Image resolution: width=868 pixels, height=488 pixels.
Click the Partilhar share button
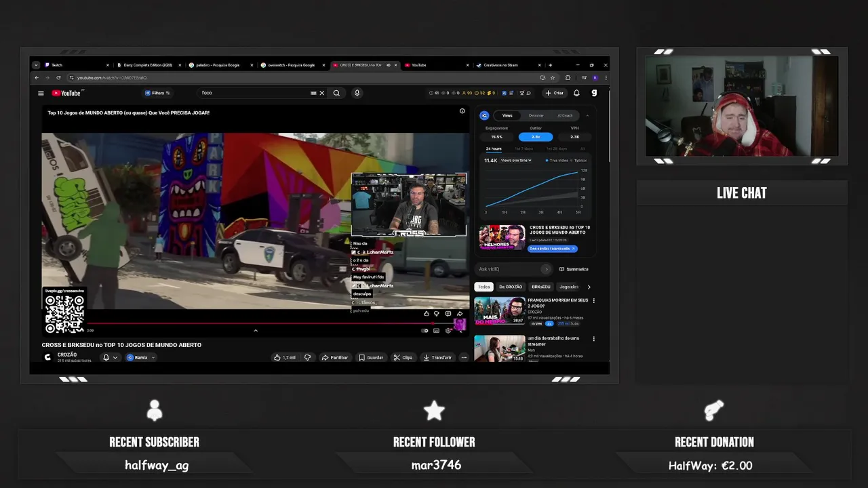pos(335,357)
